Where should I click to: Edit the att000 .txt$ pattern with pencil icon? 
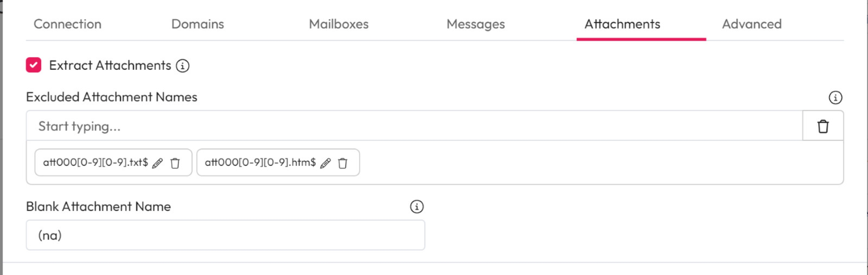[157, 163]
